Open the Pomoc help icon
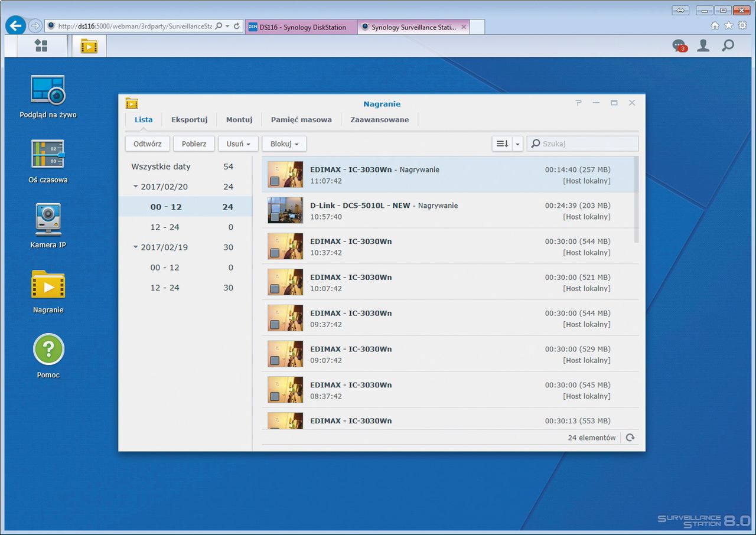 click(x=48, y=349)
